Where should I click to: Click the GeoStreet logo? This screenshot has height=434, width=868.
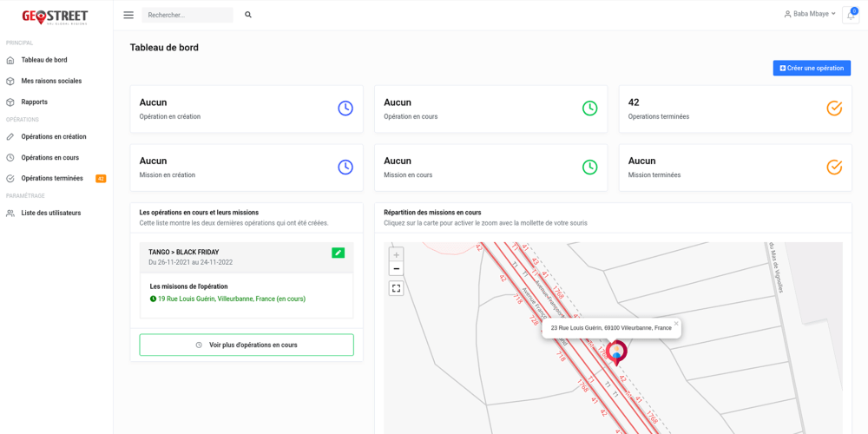click(55, 16)
